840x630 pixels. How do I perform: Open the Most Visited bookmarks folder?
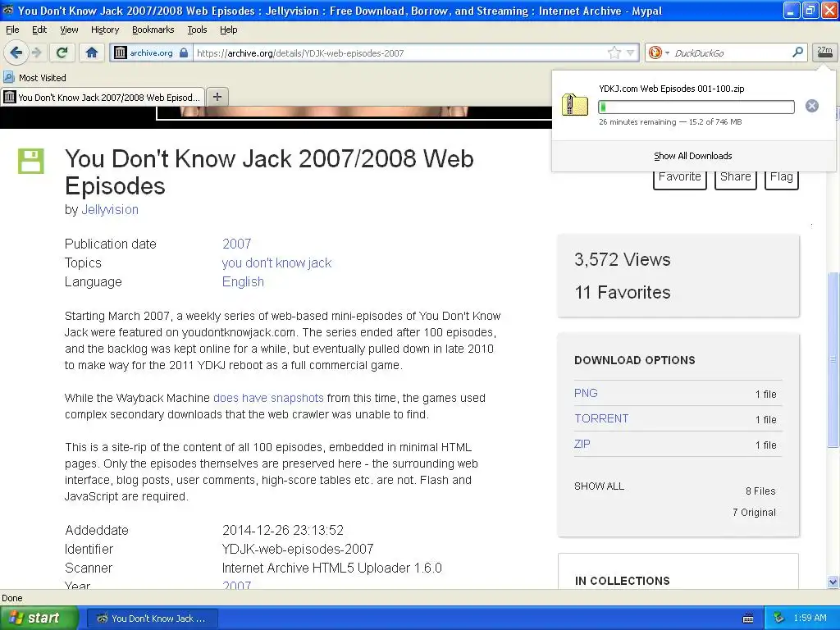[x=34, y=78]
